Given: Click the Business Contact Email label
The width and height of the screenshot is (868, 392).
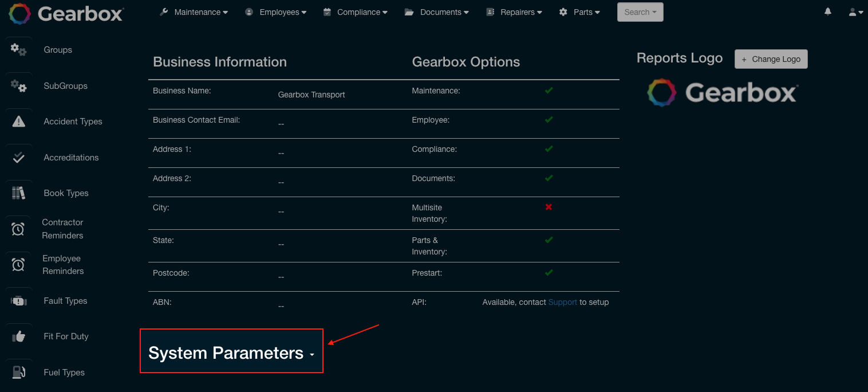Looking at the screenshot, I should point(196,120).
